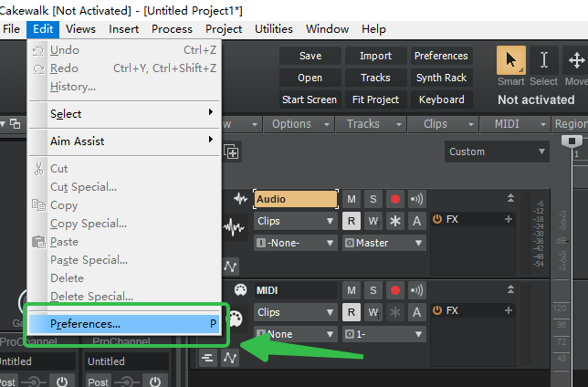Click the Import button
588x387 pixels.
click(376, 56)
